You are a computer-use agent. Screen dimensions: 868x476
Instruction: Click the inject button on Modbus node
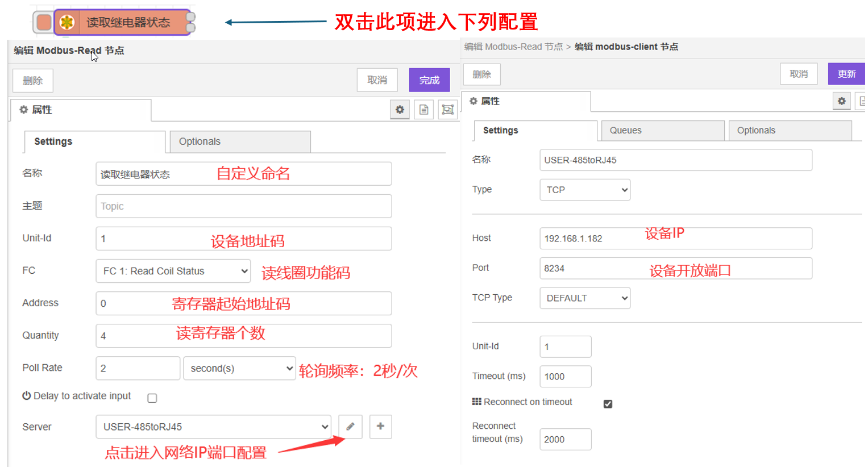coord(43,23)
